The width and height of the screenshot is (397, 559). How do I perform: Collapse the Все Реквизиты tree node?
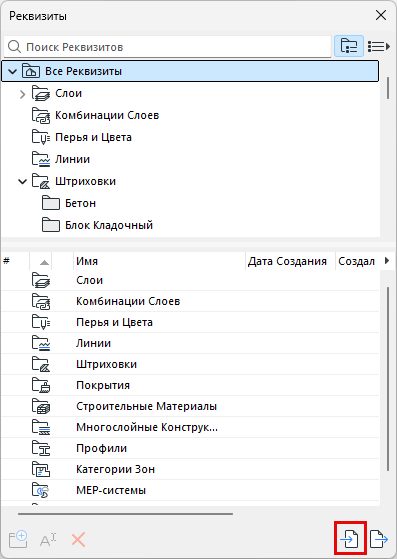click(12, 72)
